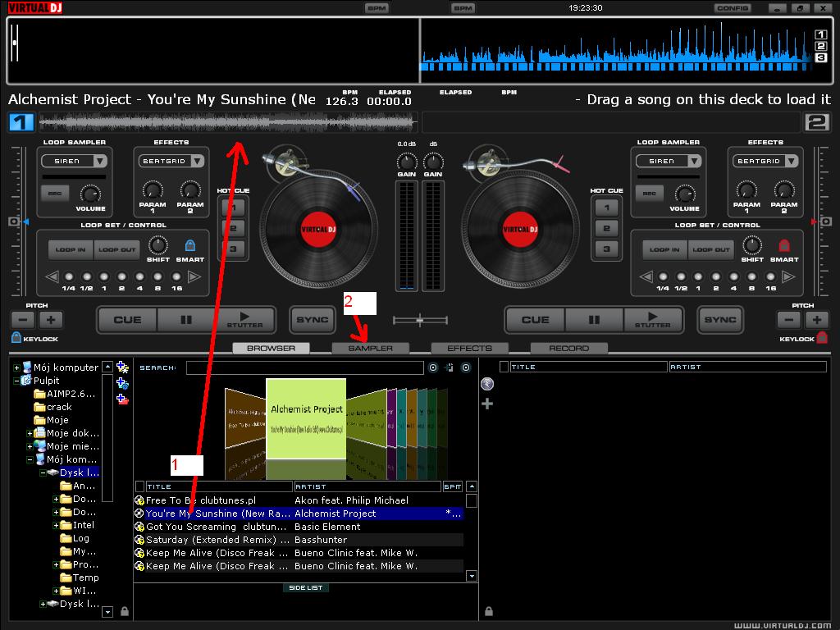Viewport: 840px width, 630px height.
Task: Select waveform zoom level 2
Action: tap(820, 46)
